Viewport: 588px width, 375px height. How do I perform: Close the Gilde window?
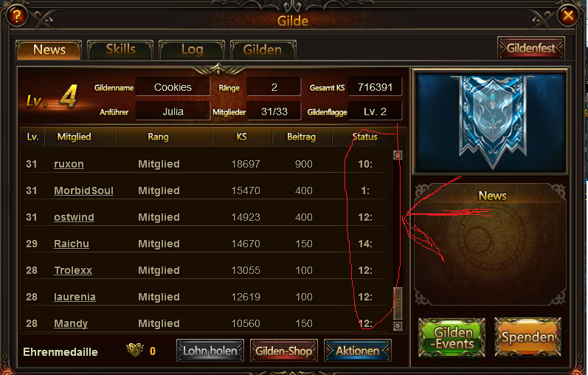[568, 16]
